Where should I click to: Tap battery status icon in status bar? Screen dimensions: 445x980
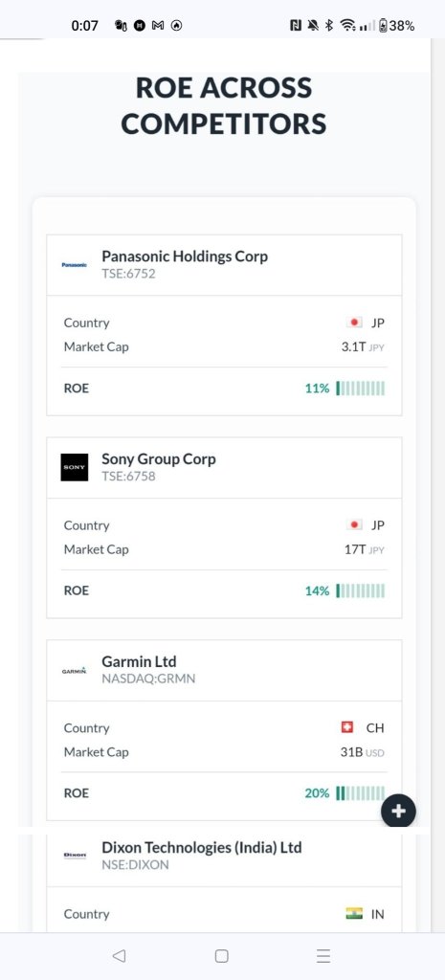[383, 26]
